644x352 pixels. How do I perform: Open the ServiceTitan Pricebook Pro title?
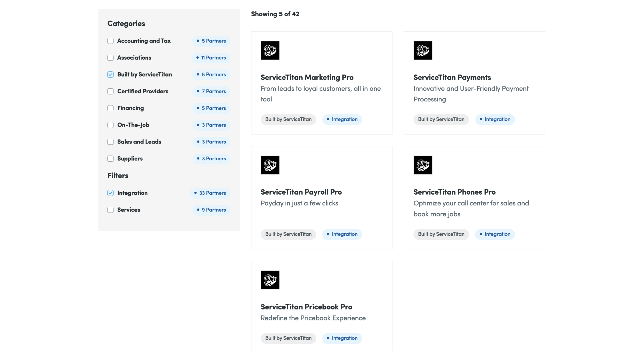306,307
